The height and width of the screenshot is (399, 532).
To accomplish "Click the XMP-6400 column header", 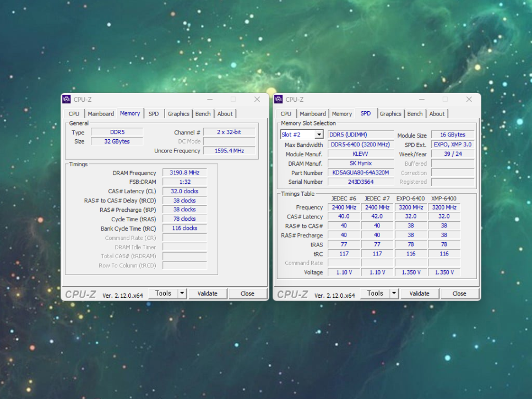I will (x=444, y=198).
